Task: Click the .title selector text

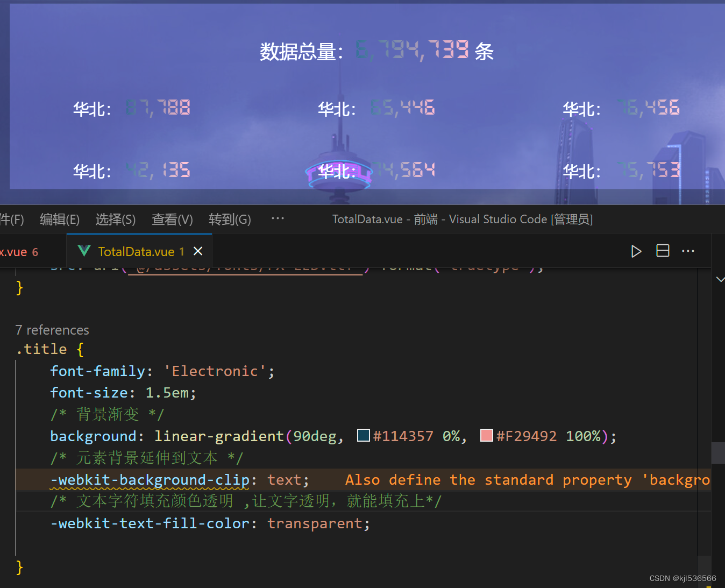Action: pyautogui.click(x=41, y=349)
